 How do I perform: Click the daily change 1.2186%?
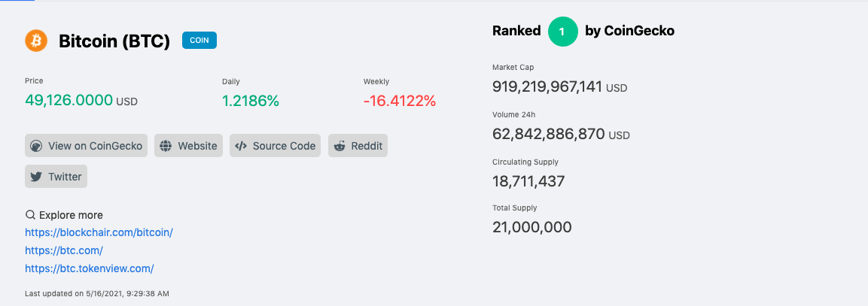pyautogui.click(x=250, y=101)
